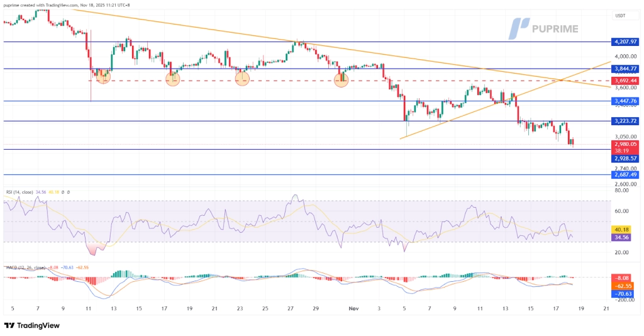
Task: Click the Nov label on date axis
Action: [x=355, y=309]
